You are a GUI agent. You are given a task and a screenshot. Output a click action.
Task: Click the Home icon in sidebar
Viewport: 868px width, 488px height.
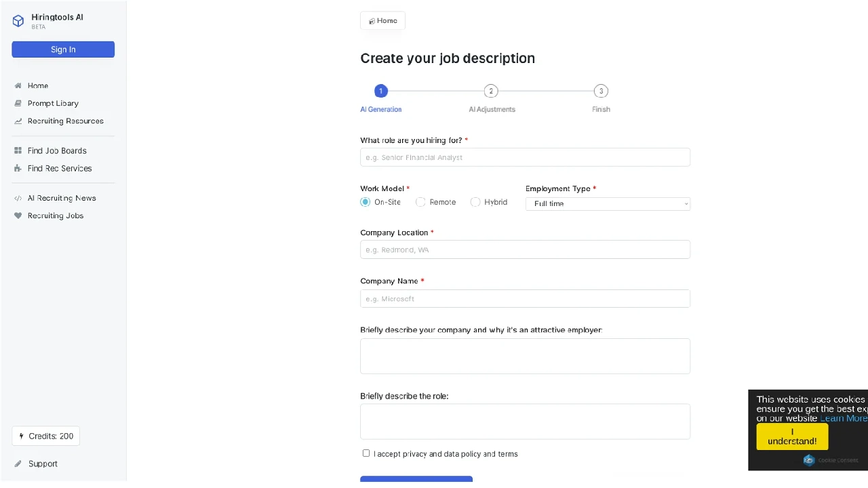pos(18,86)
